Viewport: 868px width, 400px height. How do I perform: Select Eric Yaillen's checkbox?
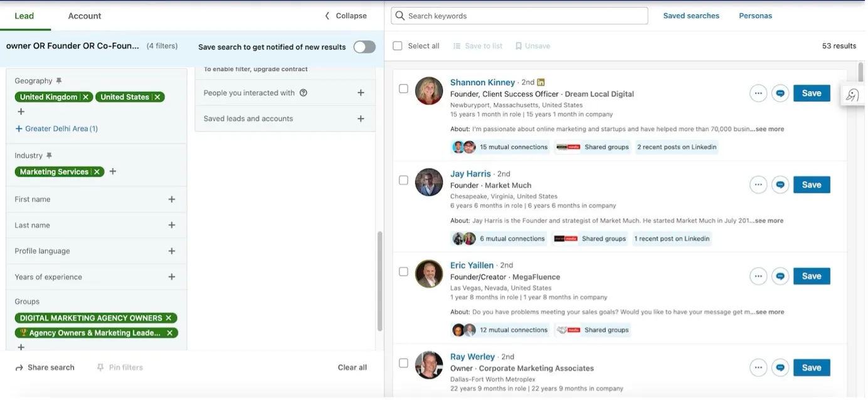403,271
